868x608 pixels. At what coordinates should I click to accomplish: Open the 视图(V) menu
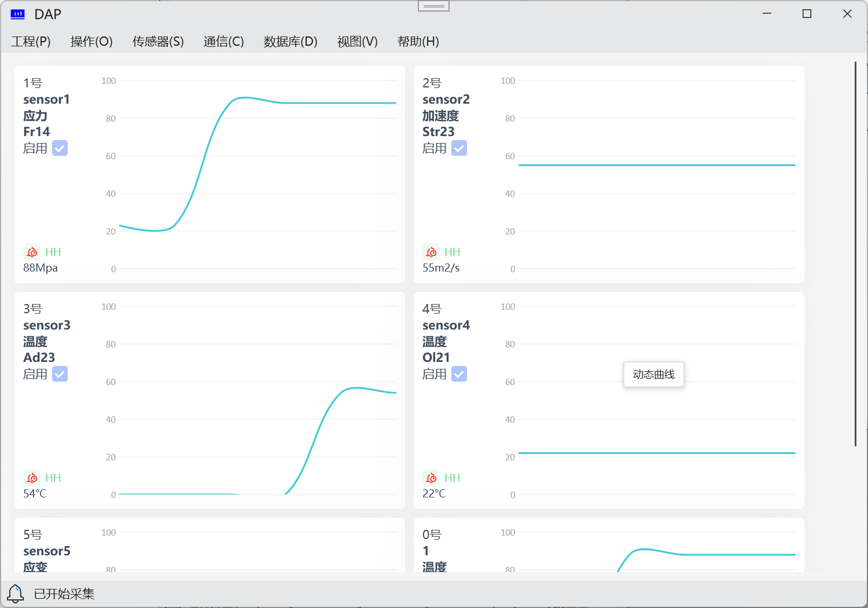[x=358, y=42]
